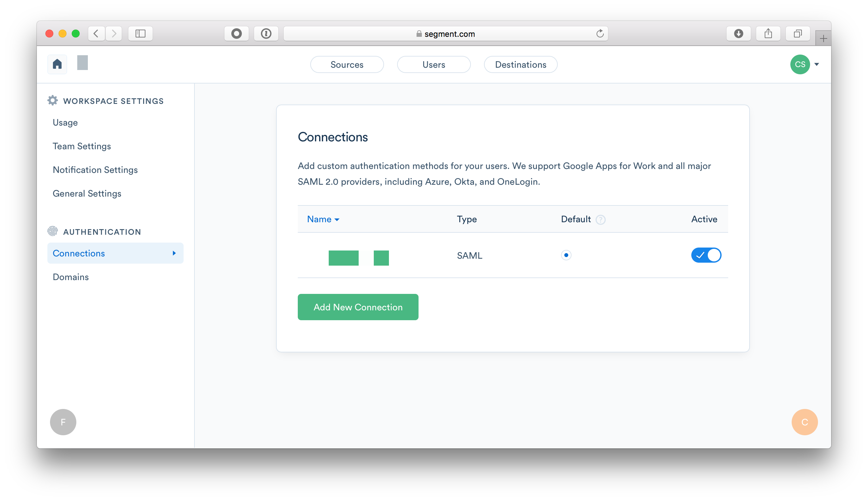Minimize the Safari window with yellow button
The height and width of the screenshot is (501, 868).
point(62,34)
